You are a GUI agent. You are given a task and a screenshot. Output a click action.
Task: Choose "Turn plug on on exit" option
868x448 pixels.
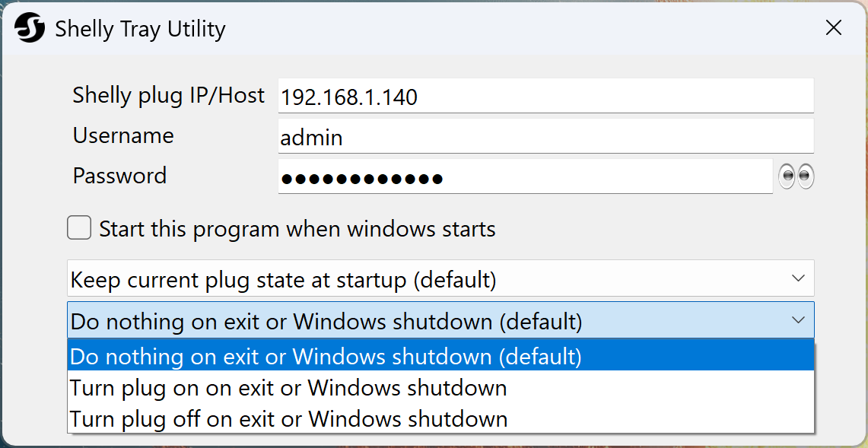[x=288, y=388]
